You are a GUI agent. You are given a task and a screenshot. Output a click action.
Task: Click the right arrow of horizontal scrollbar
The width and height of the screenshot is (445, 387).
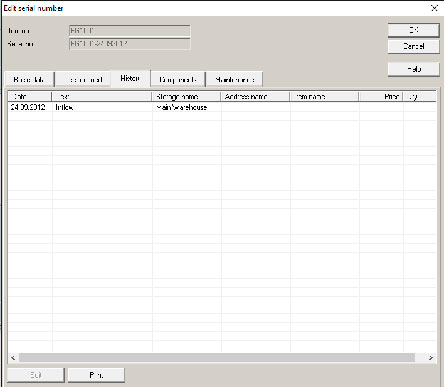431,358
